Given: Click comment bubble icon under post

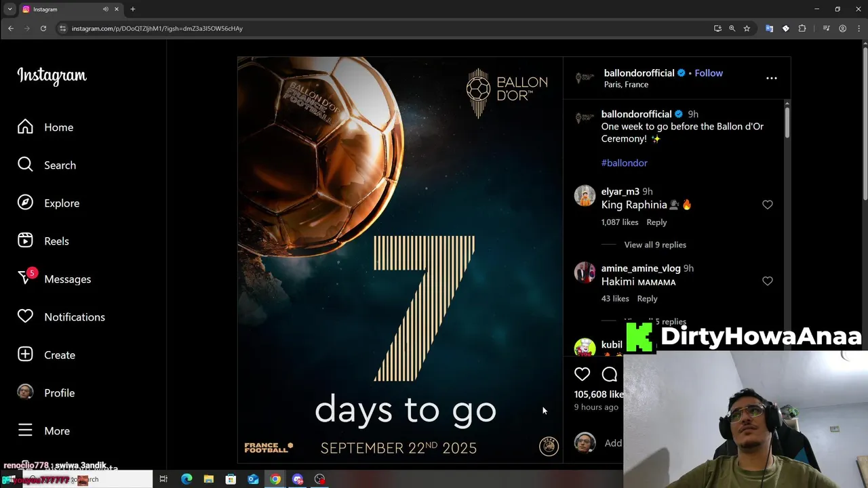Looking at the screenshot, I should pos(610,374).
